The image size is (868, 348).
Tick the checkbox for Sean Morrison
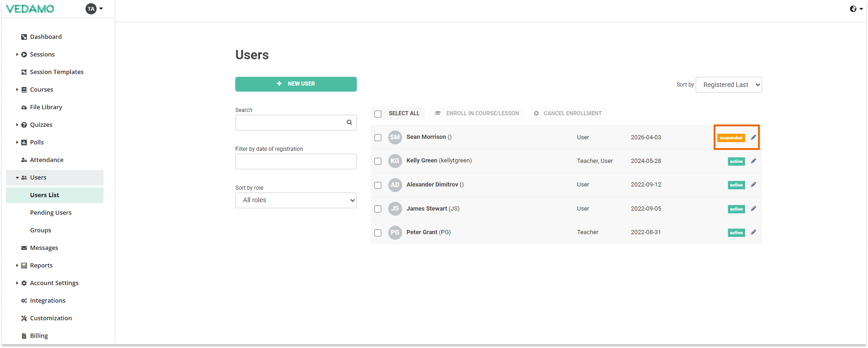tap(378, 138)
